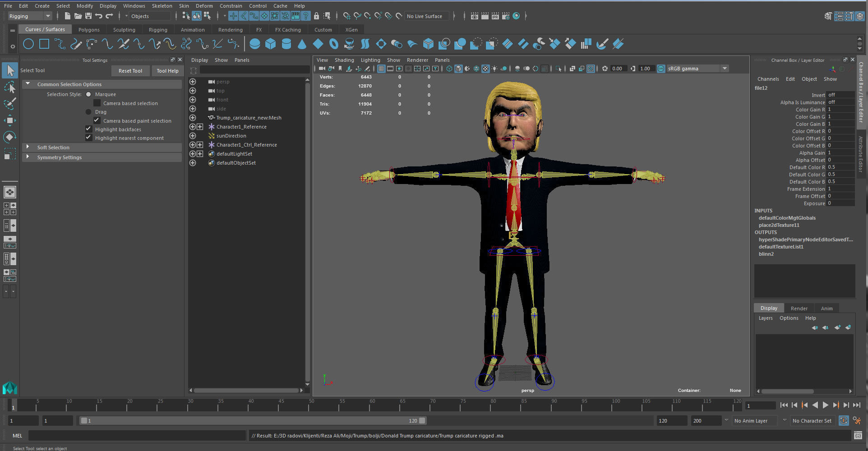Open Channels menu in Channel Box
The height and width of the screenshot is (451, 868).
pyautogui.click(x=768, y=79)
